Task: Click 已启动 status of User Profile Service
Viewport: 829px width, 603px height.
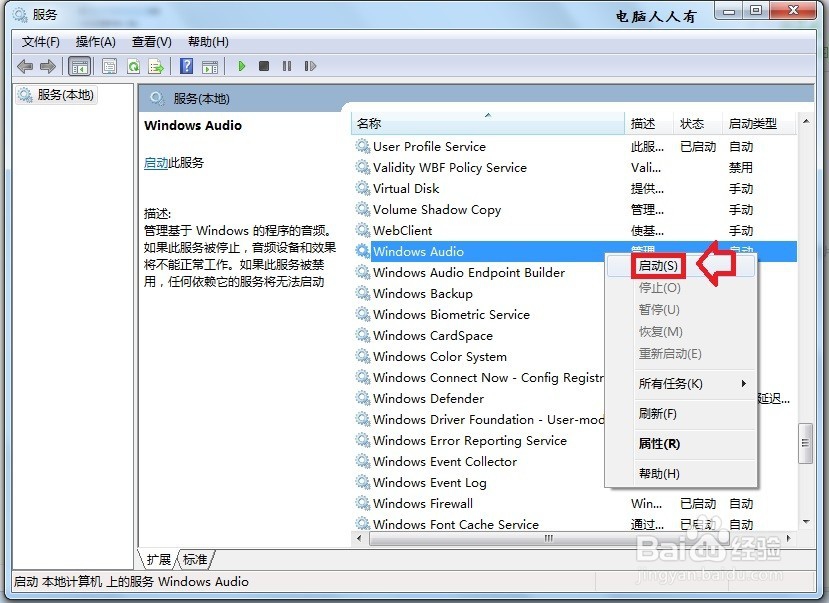Action: (698, 146)
